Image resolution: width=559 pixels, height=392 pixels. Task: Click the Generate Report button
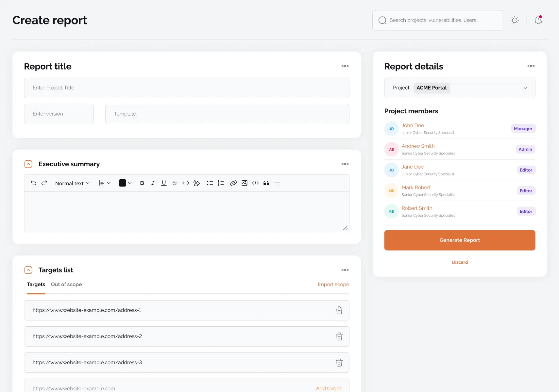pyautogui.click(x=459, y=240)
